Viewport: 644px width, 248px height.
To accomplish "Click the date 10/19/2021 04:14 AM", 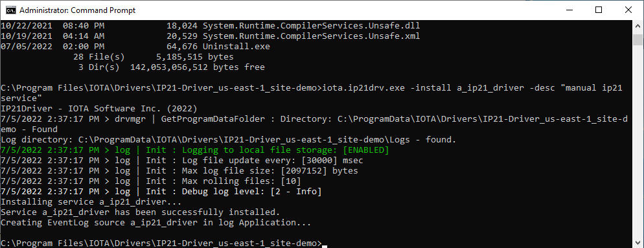I will [x=52, y=36].
